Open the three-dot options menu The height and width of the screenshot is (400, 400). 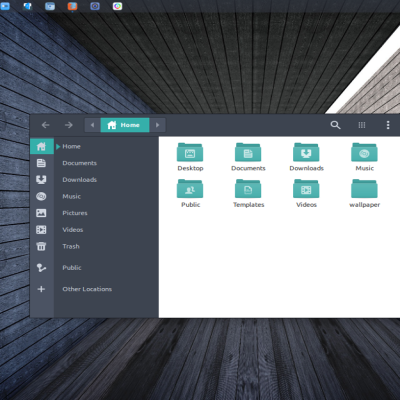[x=388, y=125]
